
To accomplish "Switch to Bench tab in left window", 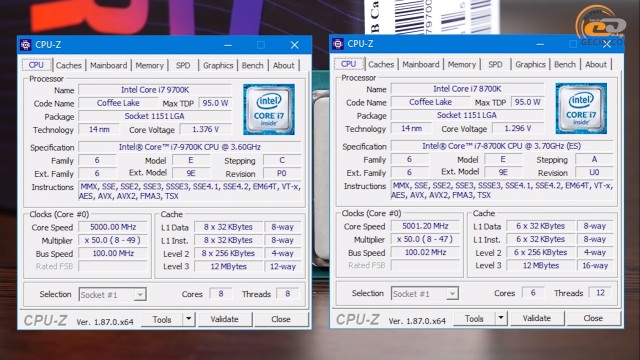I will (x=252, y=65).
